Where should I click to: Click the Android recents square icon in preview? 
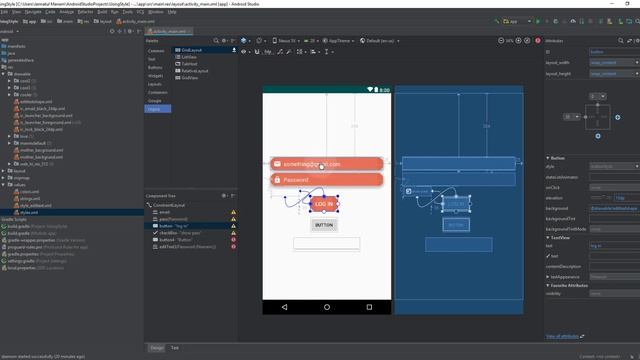point(369,307)
